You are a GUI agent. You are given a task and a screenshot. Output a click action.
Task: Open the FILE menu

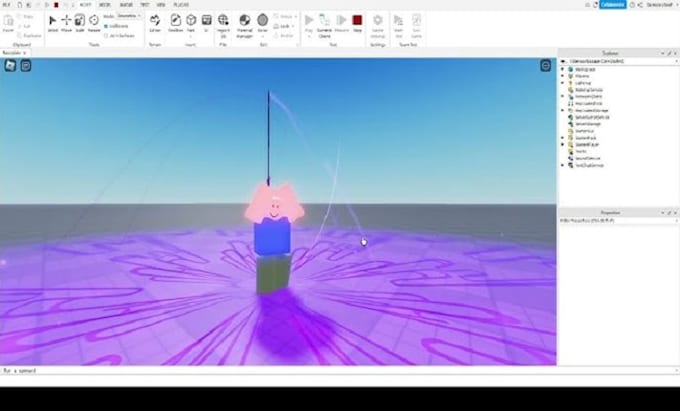pyautogui.click(x=7, y=5)
